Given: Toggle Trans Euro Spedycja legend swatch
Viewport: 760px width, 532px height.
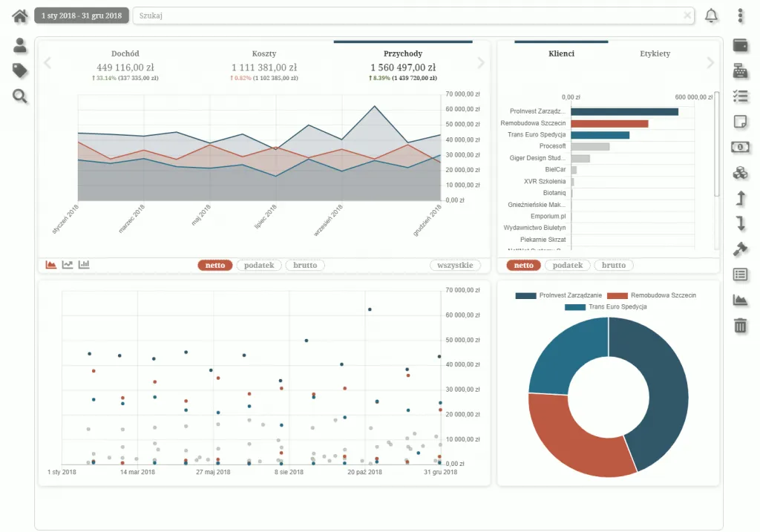Looking at the screenshot, I should (575, 307).
